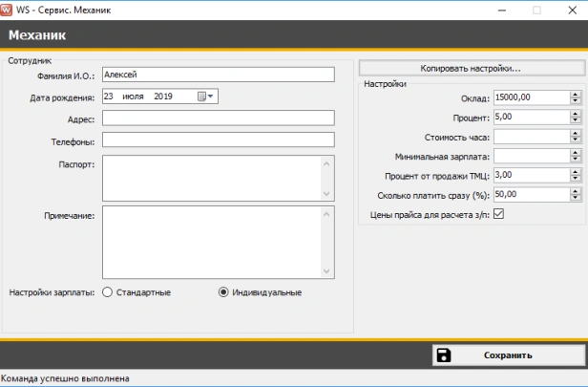Click the Фамилия И.О. input field

(218, 75)
